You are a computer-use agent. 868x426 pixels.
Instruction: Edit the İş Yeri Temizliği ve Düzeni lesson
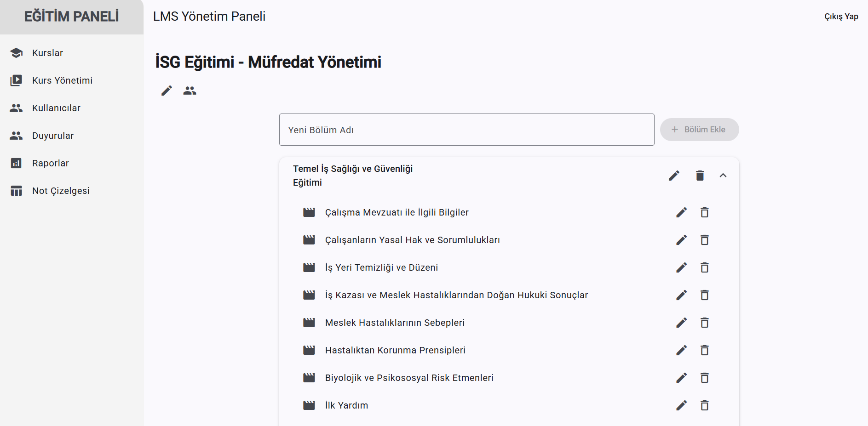click(x=681, y=267)
